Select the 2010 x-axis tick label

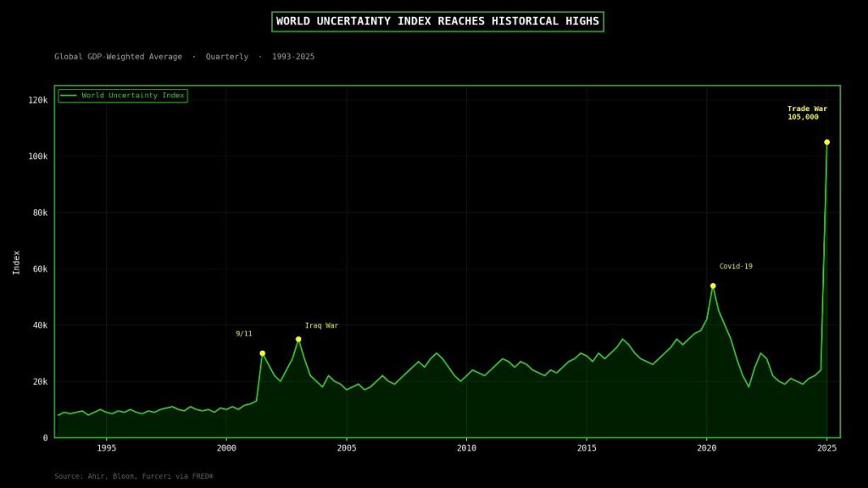tap(466, 448)
